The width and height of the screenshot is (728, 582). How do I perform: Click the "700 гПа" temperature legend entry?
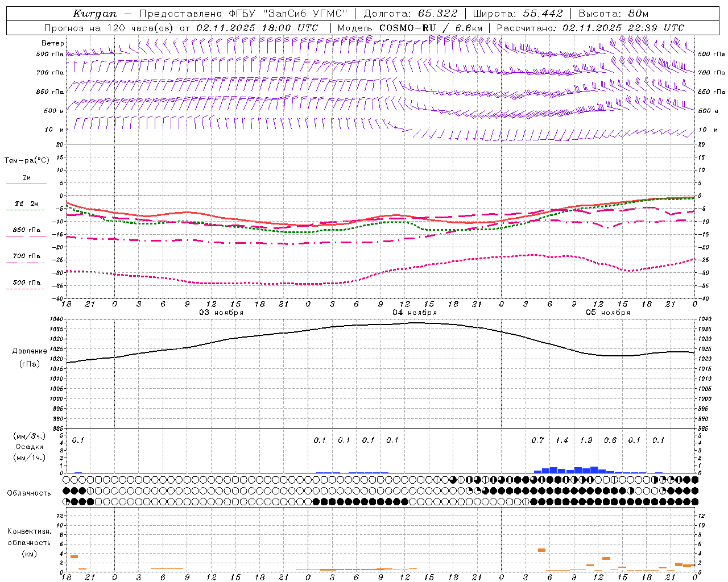click(27, 256)
